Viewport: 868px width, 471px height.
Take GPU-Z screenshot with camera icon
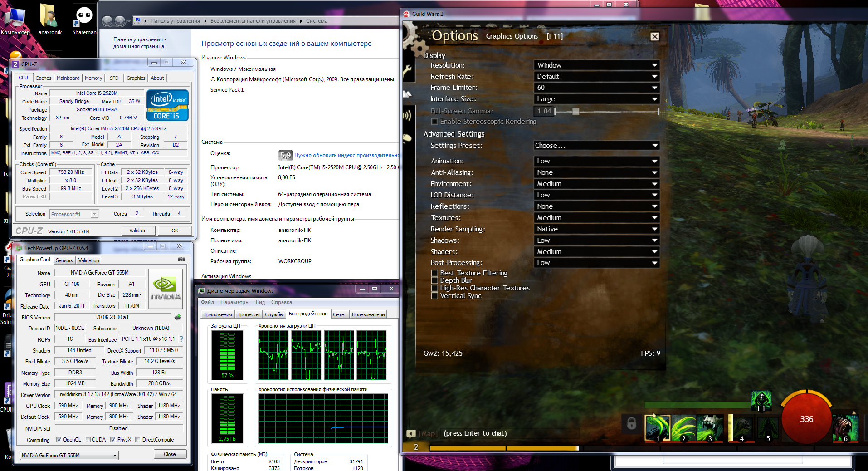point(181,260)
